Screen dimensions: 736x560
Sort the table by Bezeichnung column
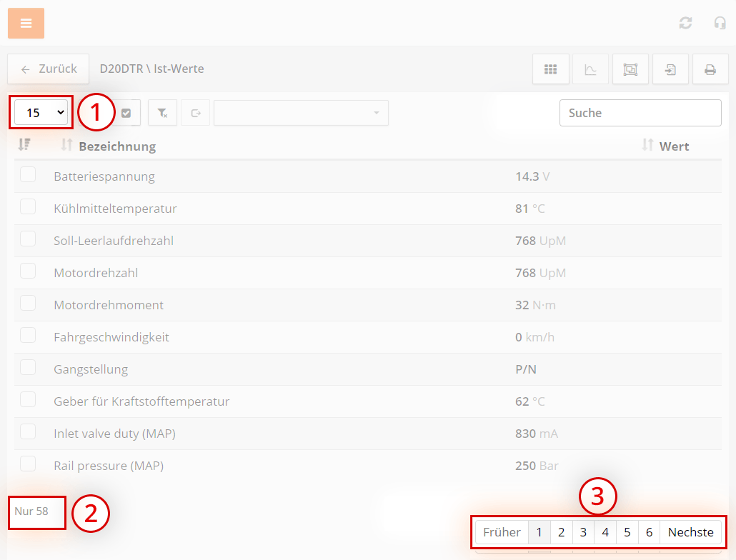(x=116, y=146)
